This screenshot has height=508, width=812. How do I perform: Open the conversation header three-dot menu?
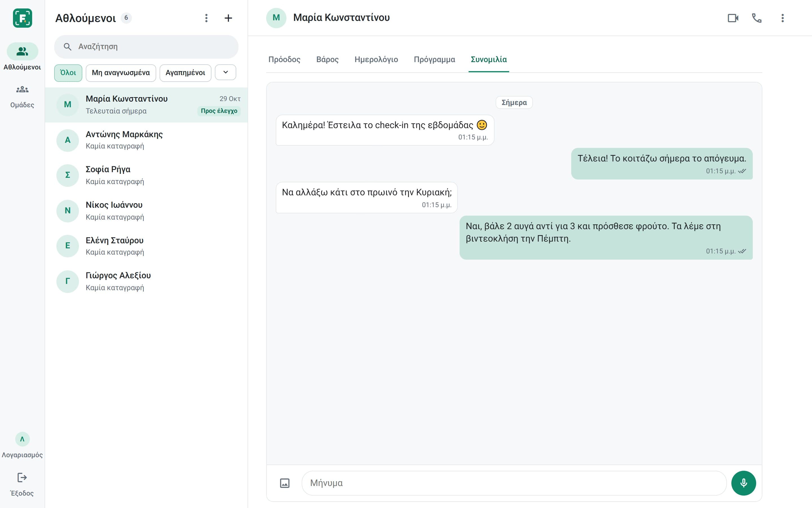point(782,18)
